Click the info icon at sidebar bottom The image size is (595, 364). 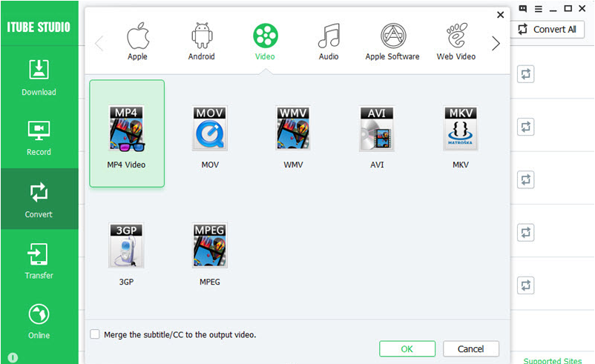pos(13,357)
